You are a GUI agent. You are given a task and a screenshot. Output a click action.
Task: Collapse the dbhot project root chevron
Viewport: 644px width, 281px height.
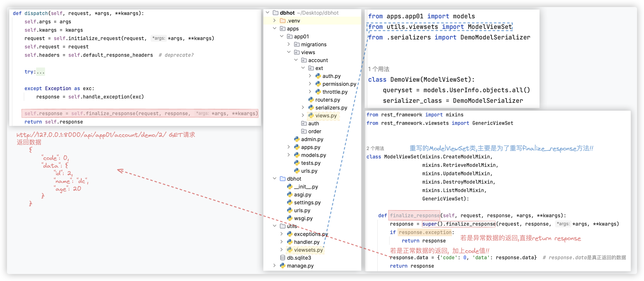[268, 13]
